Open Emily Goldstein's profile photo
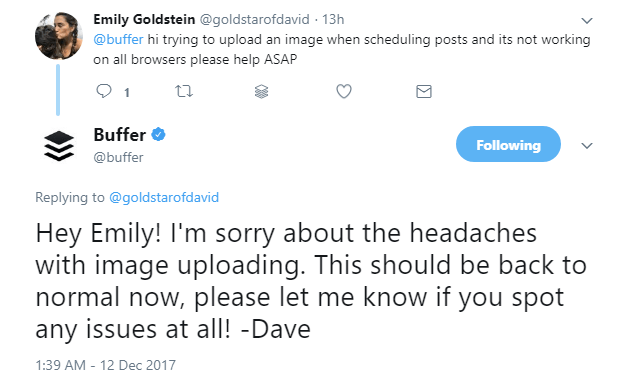The height and width of the screenshot is (384, 628). pyautogui.click(x=59, y=36)
